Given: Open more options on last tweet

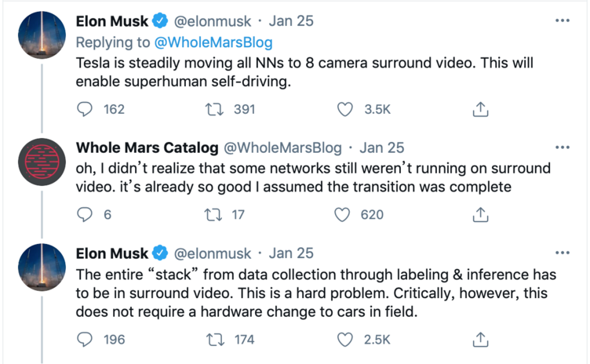Looking at the screenshot, I should (x=563, y=253).
